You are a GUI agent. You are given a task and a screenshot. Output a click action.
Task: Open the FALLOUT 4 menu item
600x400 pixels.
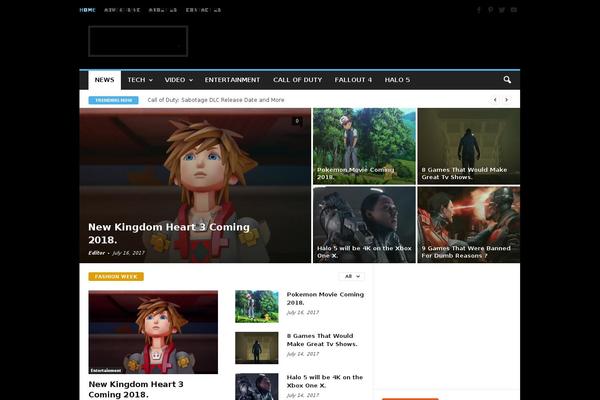(353, 80)
